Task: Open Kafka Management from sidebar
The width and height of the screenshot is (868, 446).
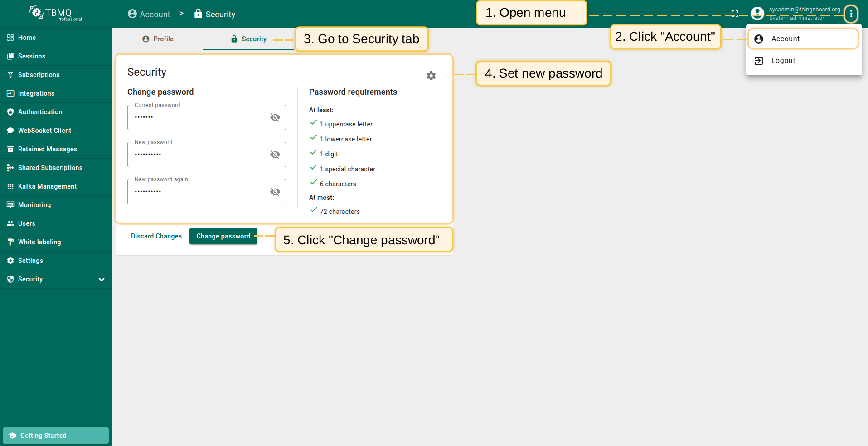Action: (x=47, y=186)
